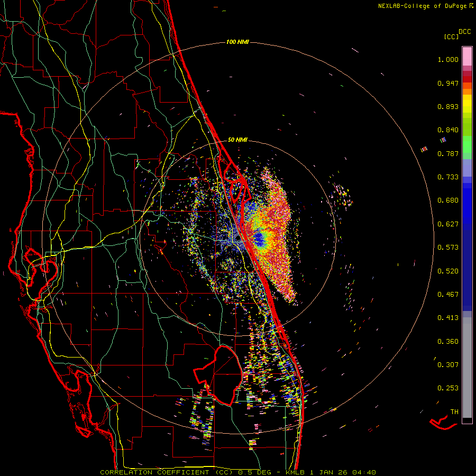The width and height of the screenshot is (476, 476).
Task: Sample the light pink swatch at the scale top
Action: coord(467,56)
